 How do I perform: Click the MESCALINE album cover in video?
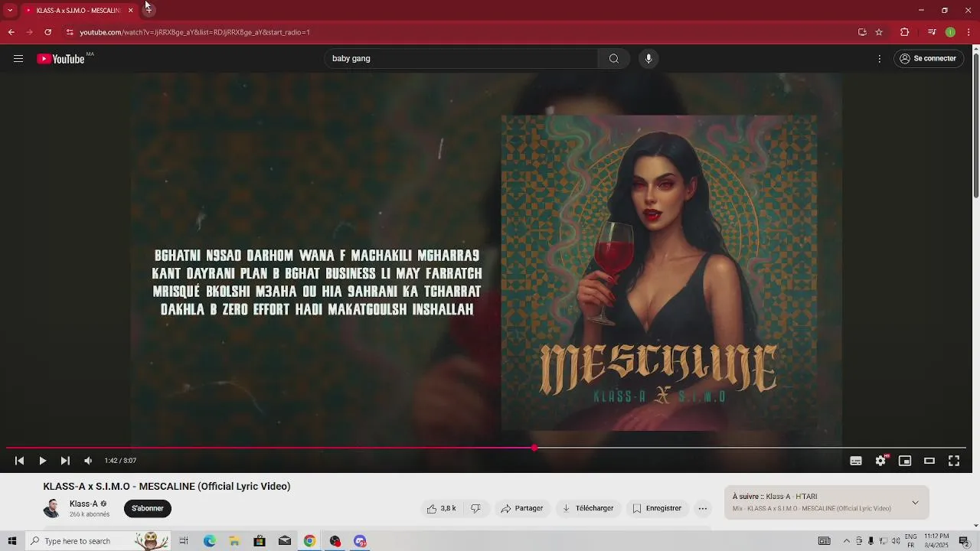click(658, 273)
